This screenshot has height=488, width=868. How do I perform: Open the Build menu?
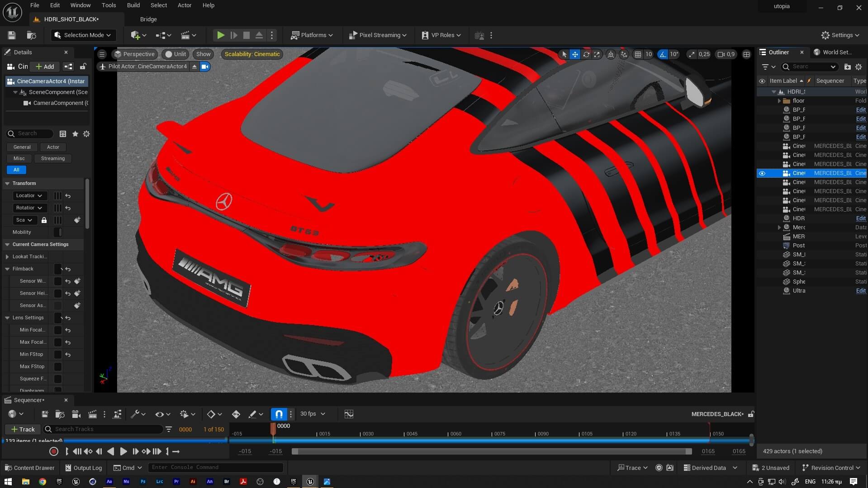coord(133,5)
